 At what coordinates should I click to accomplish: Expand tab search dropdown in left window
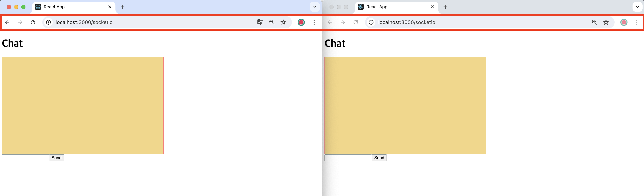tap(315, 7)
